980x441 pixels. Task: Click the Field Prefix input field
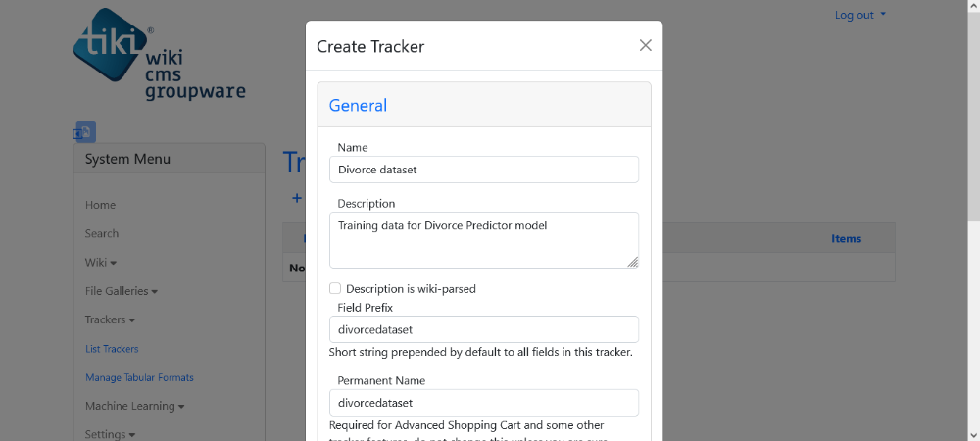tap(484, 329)
